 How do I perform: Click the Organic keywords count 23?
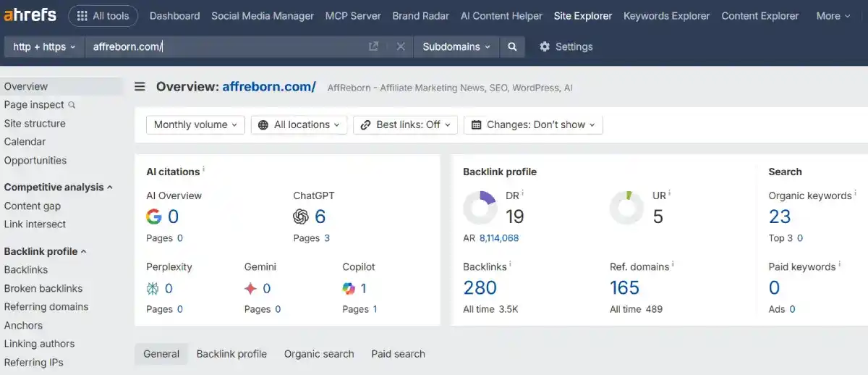[x=780, y=216]
